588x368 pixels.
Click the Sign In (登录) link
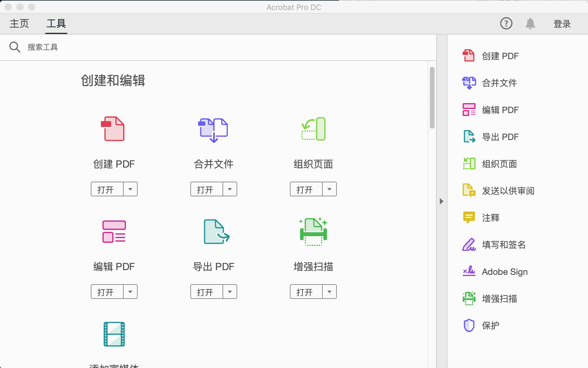[x=562, y=24]
